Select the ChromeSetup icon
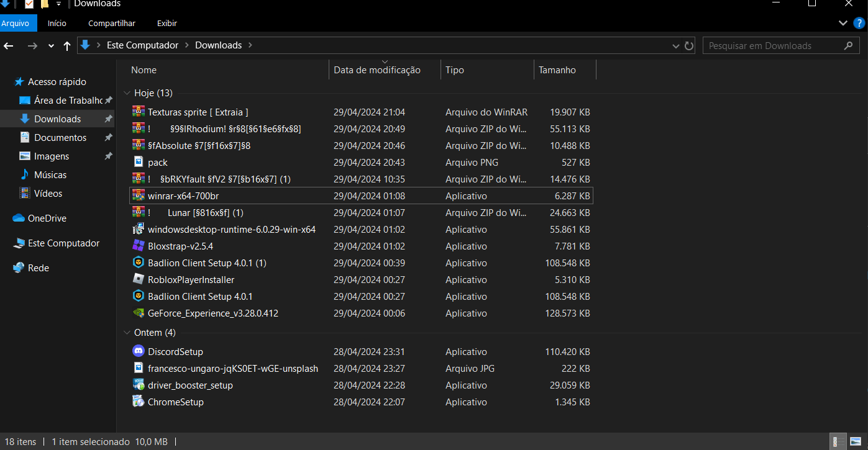The width and height of the screenshot is (868, 450). click(x=139, y=402)
